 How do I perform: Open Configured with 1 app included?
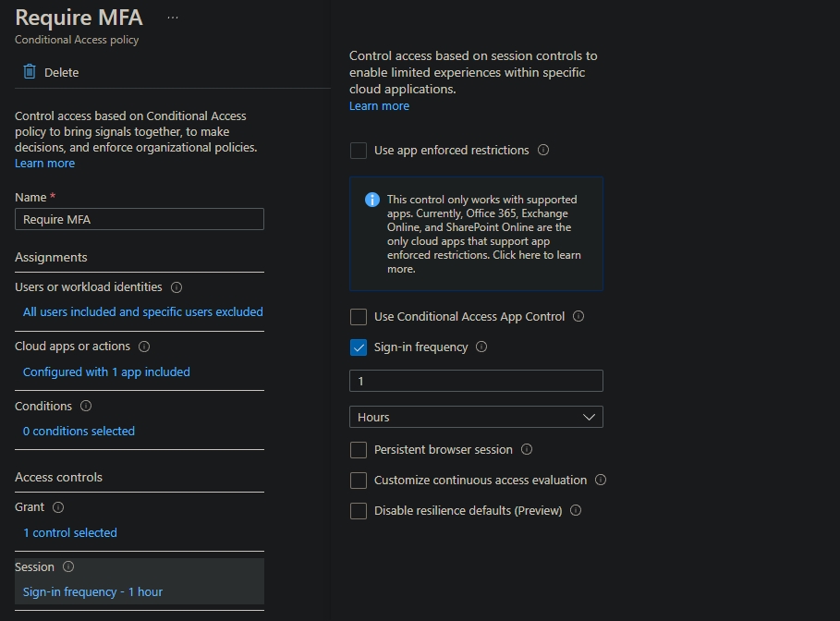(106, 371)
